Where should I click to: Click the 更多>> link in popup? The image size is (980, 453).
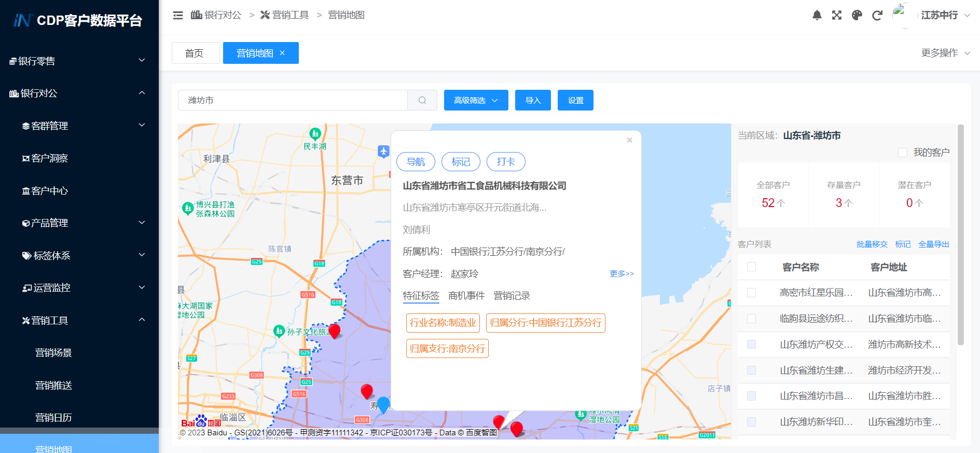[x=622, y=273]
